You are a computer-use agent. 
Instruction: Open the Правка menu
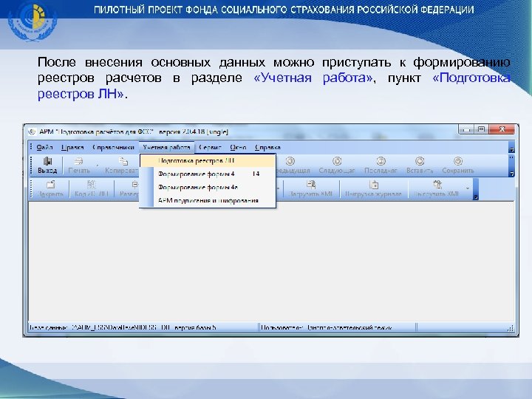point(72,147)
